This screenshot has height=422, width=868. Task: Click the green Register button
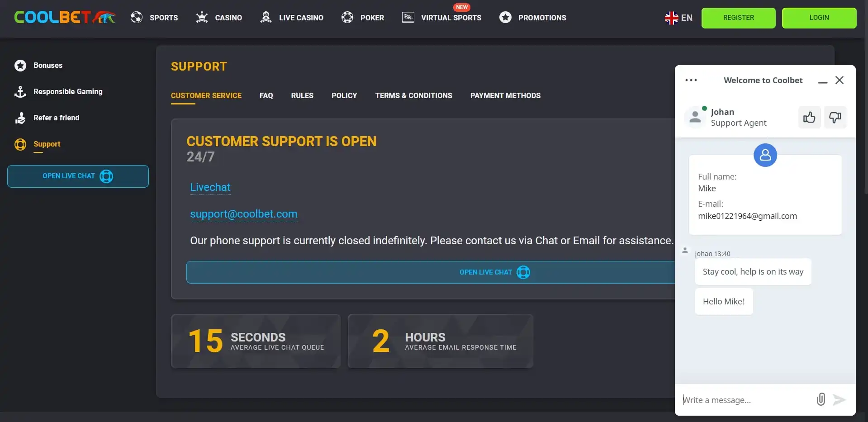tap(739, 18)
